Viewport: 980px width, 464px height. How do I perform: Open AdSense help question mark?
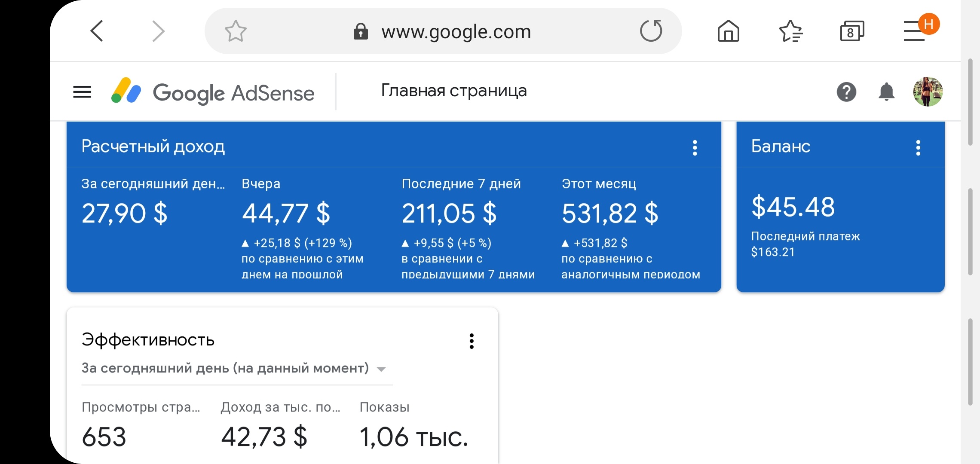[x=846, y=92]
